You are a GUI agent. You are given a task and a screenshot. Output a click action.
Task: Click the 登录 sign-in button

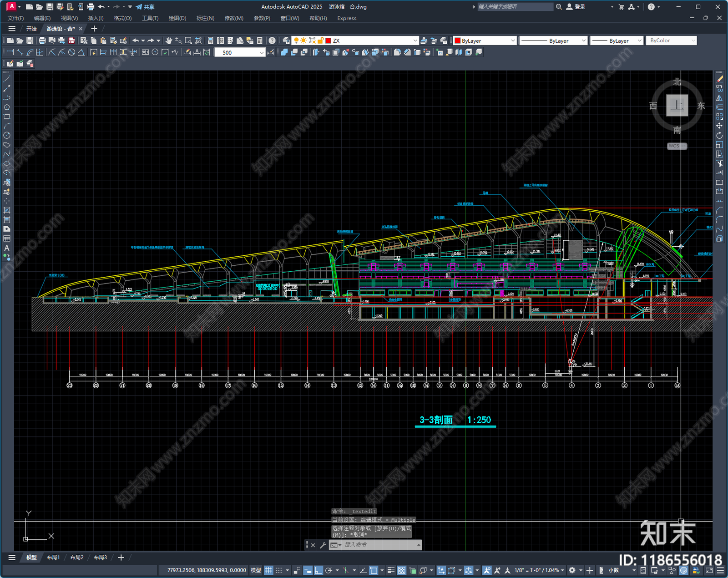(x=576, y=7)
